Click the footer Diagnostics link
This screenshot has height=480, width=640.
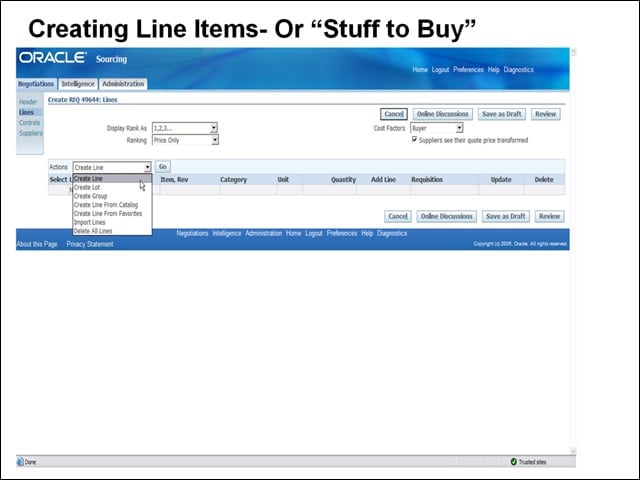click(392, 233)
